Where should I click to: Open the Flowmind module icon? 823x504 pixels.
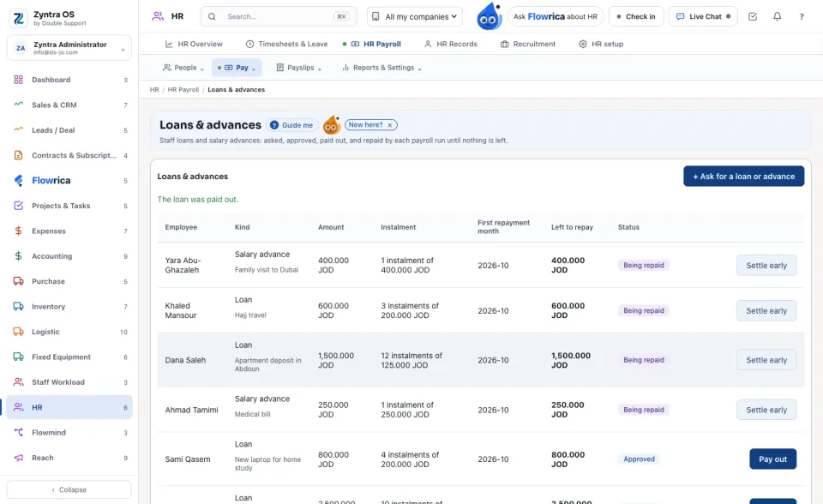click(x=18, y=433)
